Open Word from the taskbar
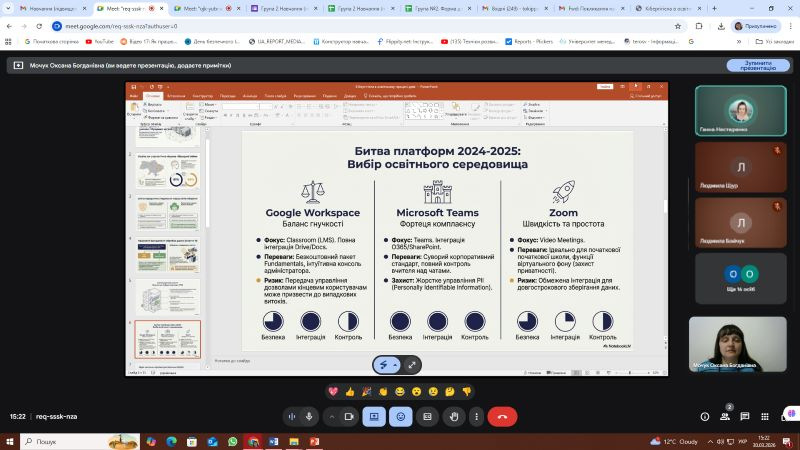 (x=273, y=441)
